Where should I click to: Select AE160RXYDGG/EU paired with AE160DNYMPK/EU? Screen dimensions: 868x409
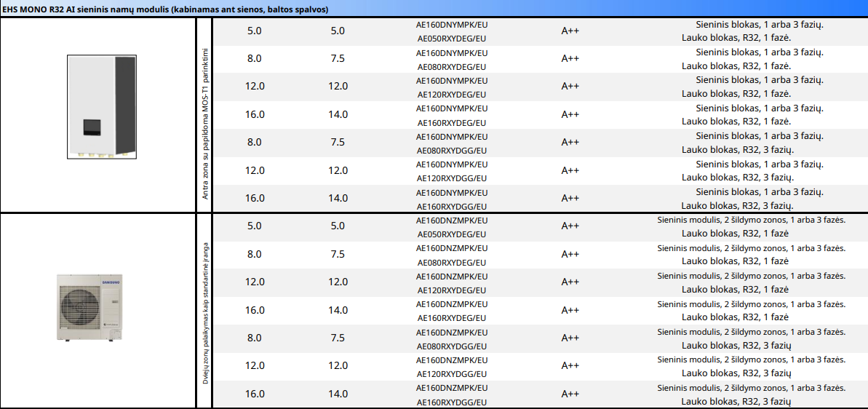452,207
